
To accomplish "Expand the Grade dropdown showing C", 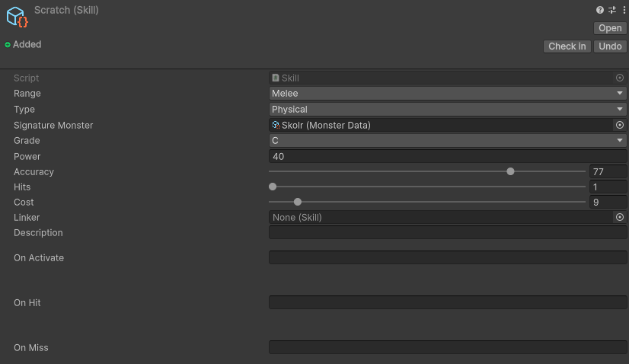I will click(448, 141).
